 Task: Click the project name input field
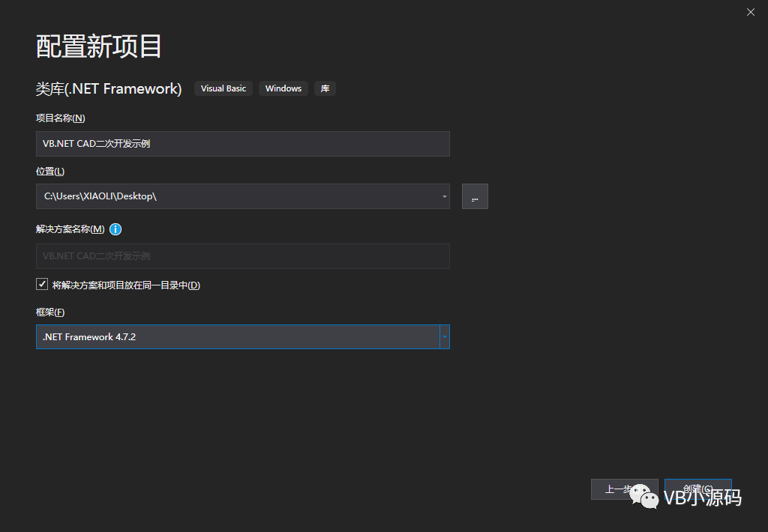(x=243, y=144)
